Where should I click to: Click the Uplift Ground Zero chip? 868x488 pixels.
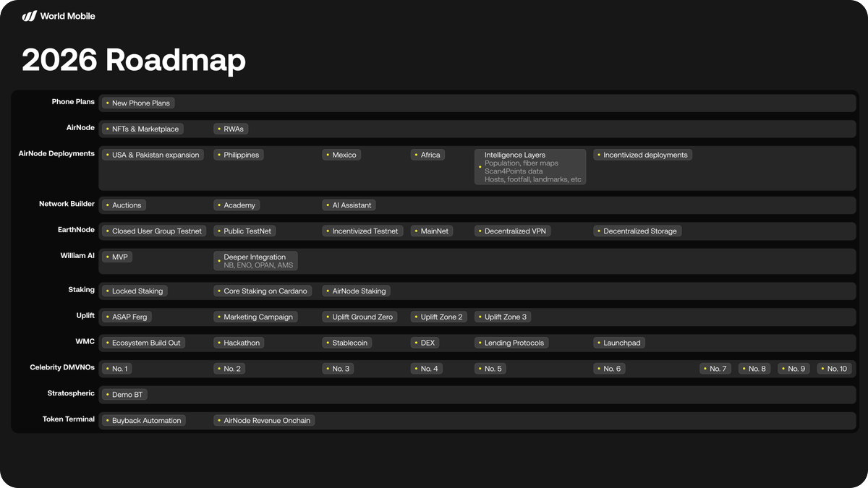[359, 317]
